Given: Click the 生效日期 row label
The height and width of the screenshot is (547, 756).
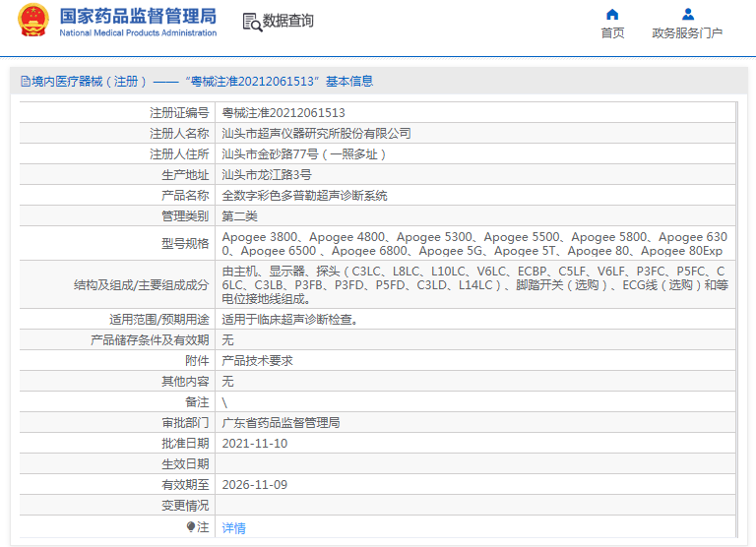Looking at the screenshot, I should pyautogui.click(x=185, y=464).
